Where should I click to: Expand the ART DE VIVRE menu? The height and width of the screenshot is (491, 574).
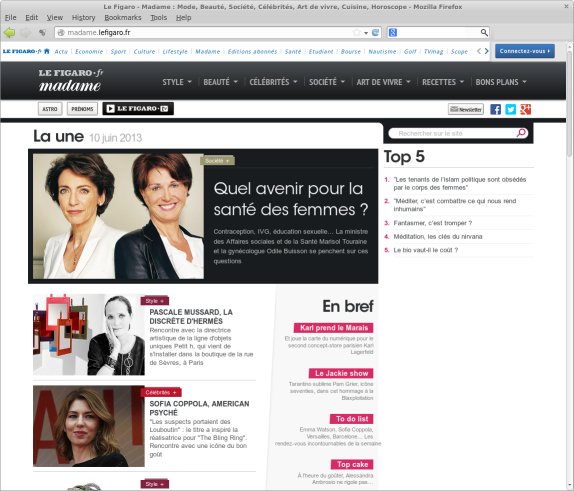click(383, 82)
